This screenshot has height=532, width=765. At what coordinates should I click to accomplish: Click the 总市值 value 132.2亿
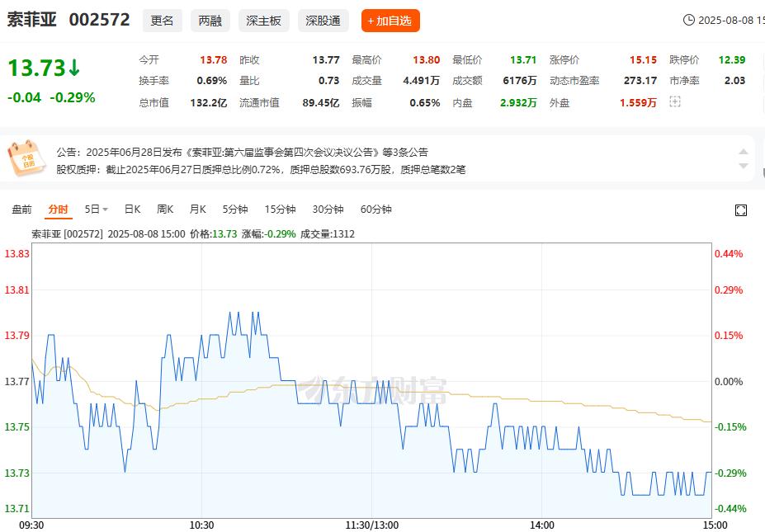click(x=209, y=103)
